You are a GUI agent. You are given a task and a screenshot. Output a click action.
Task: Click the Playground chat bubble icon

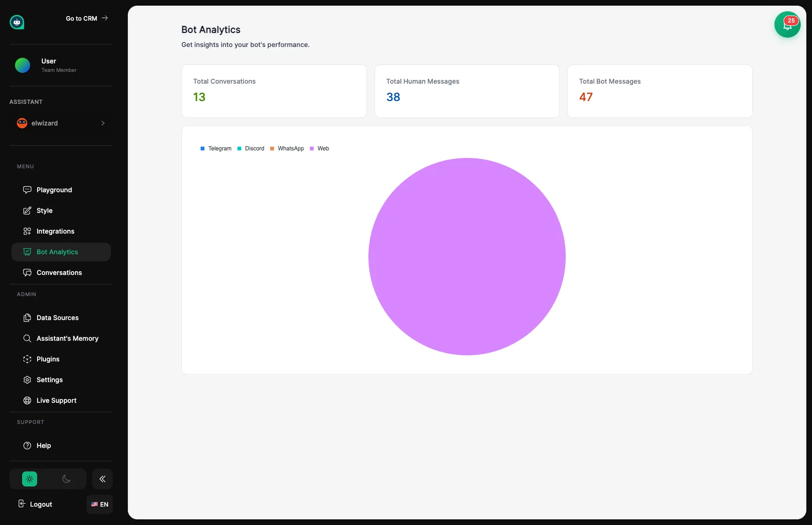click(27, 190)
